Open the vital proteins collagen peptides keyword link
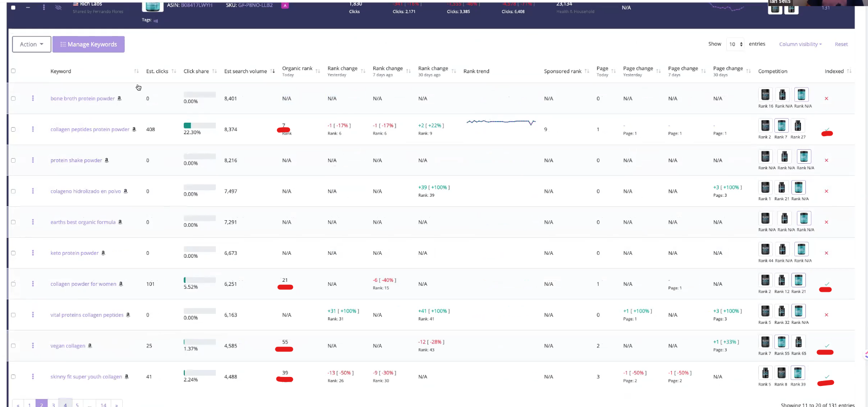 pos(87,315)
